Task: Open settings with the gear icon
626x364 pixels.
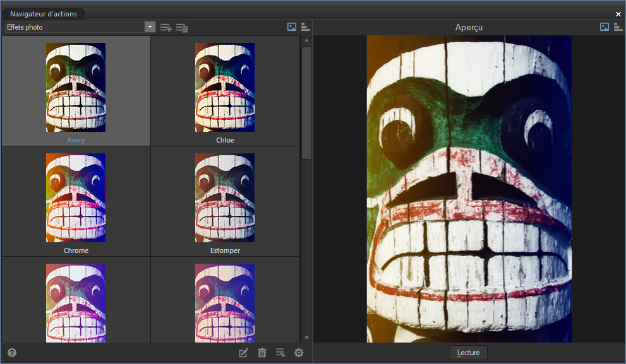Action: pos(299,353)
